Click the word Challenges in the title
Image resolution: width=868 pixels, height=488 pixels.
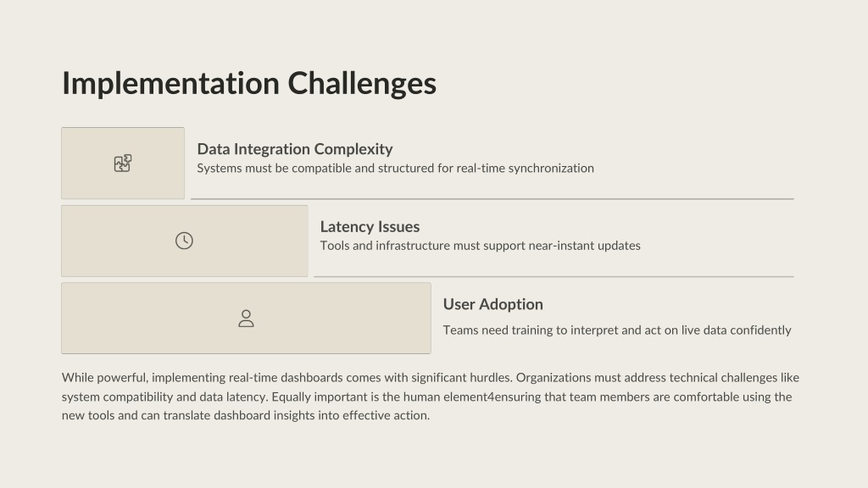(x=362, y=84)
